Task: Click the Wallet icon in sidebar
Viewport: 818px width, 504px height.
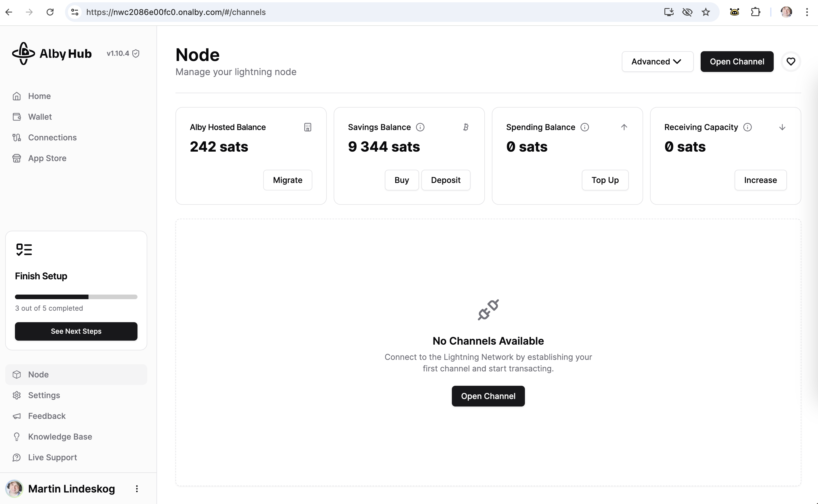Action: pyautogui.click(x=17, y=117)
